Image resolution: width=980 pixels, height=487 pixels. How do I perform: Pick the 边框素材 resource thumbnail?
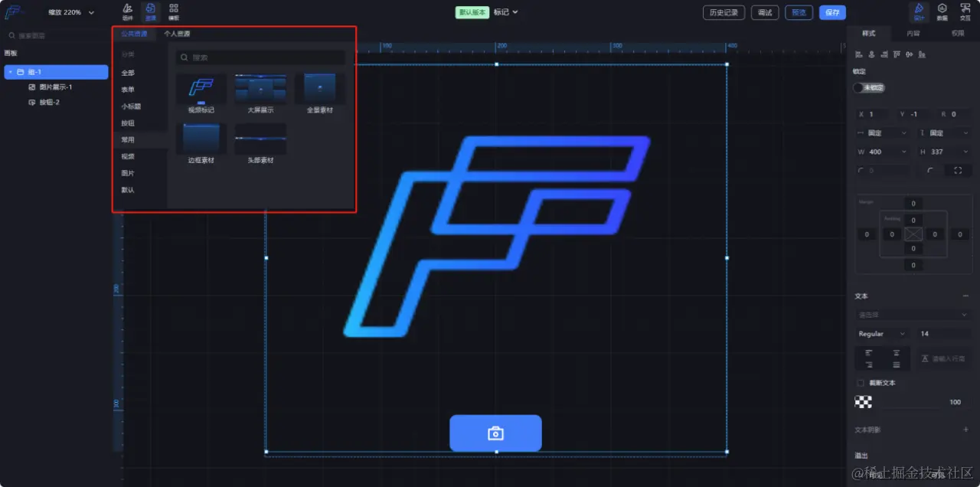click(x=201, y=139)
